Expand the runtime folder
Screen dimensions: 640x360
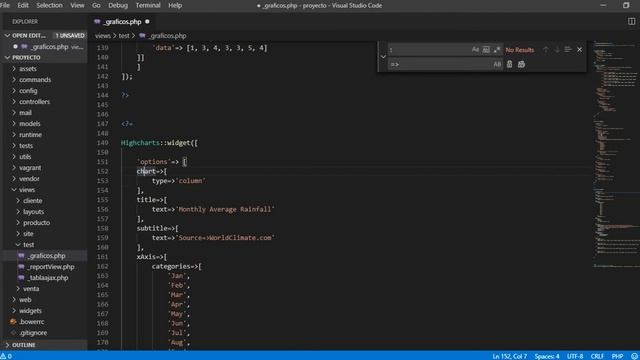tap(30, 135)
